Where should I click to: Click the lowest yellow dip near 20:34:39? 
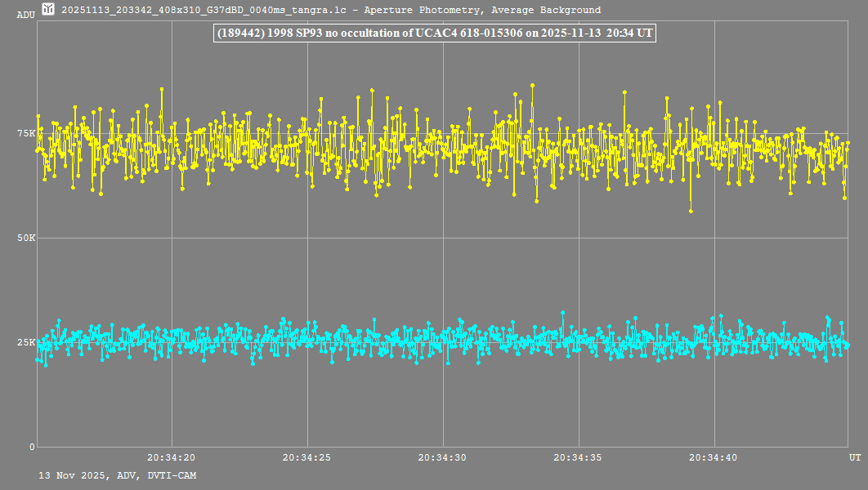pyautogui.click(x=691, y=211)
